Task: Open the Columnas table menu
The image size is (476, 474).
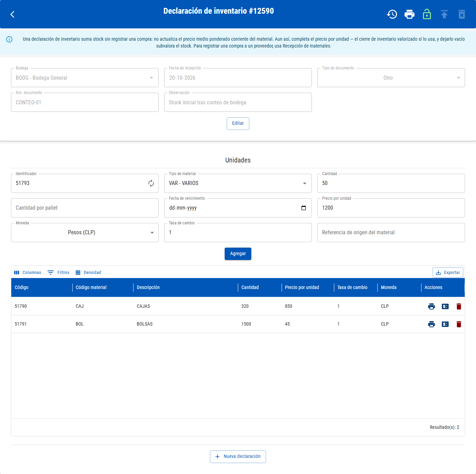Action: tap(28, 273)
